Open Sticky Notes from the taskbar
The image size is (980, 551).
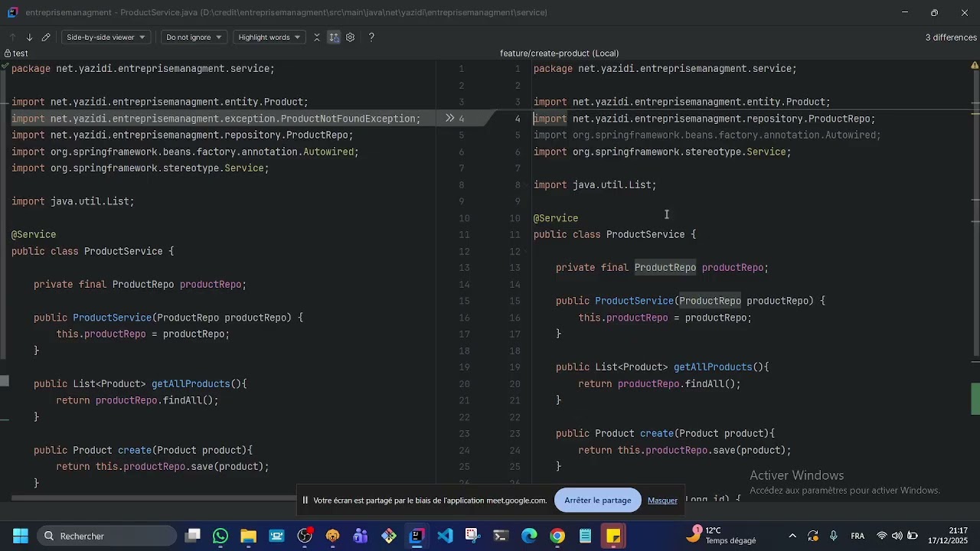(613, 536)
